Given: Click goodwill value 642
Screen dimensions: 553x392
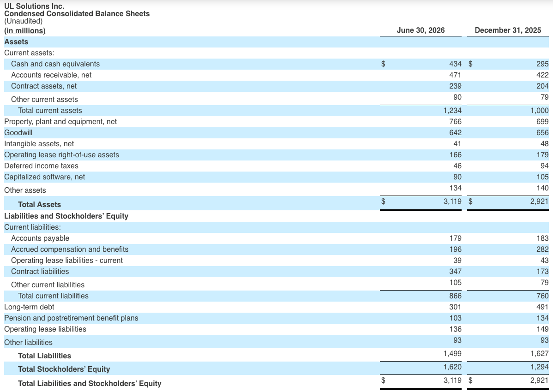Looking at the screenshot, I should coord(455,133).
